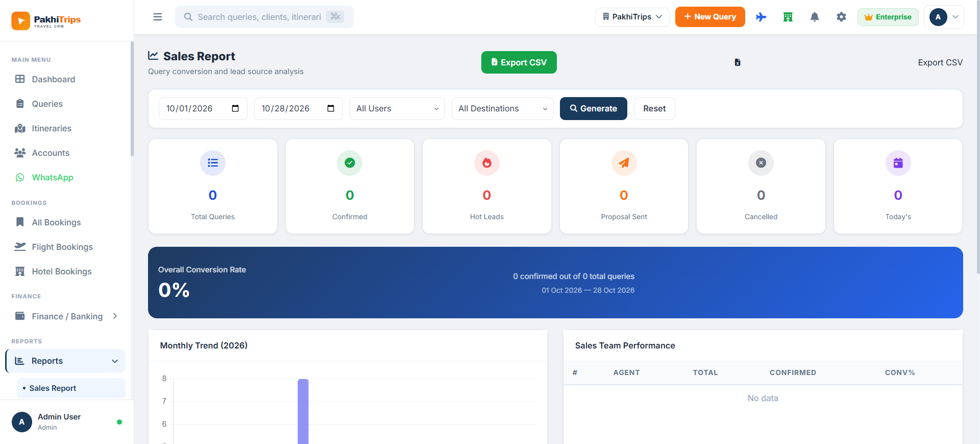
Task: Open the settings gear icon
Action: tap(841, 17)
